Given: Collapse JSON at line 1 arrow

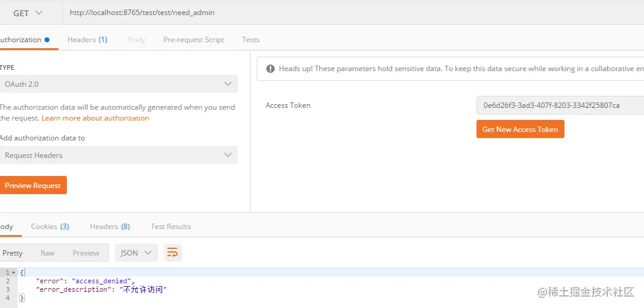Looking at the screenshot, I should pos(13,272).
